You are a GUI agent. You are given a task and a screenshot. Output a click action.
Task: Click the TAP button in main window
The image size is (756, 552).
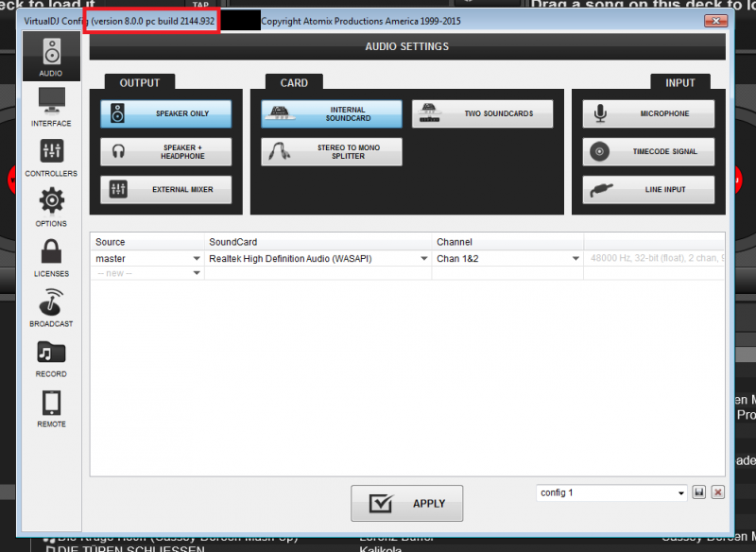coord(200,5)
